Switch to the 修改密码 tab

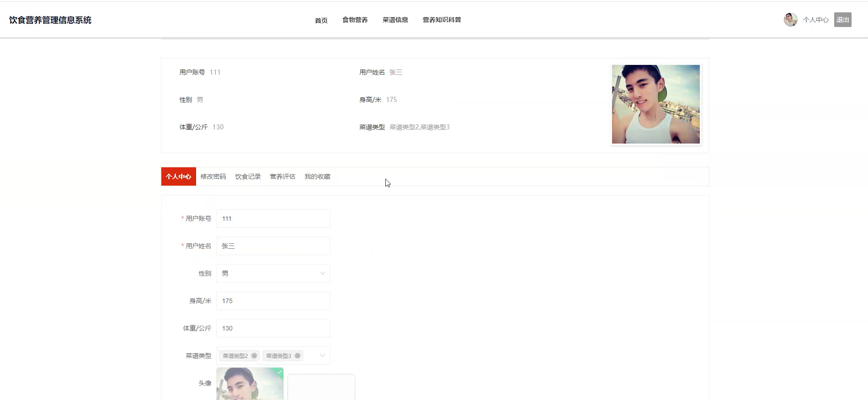pyautogui.click(x=213, y=176)
